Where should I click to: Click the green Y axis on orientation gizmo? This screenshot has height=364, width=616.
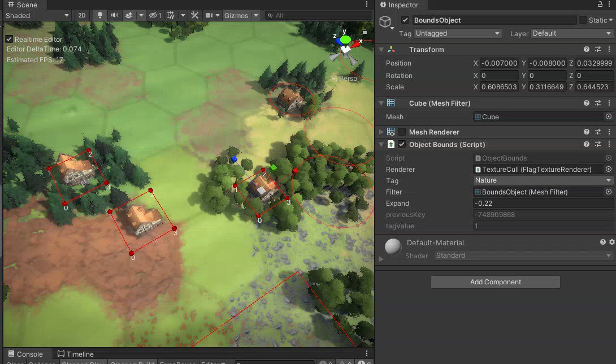click(345, 40)
